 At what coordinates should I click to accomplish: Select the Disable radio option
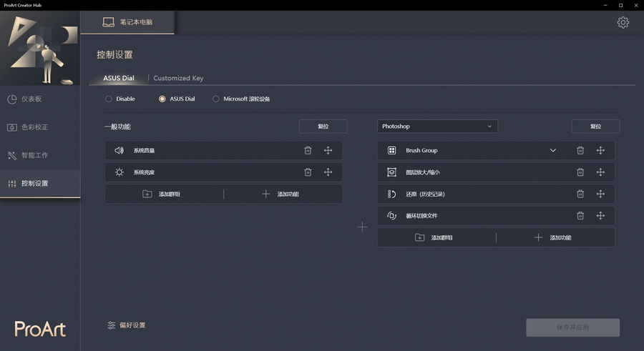(109, 99)
